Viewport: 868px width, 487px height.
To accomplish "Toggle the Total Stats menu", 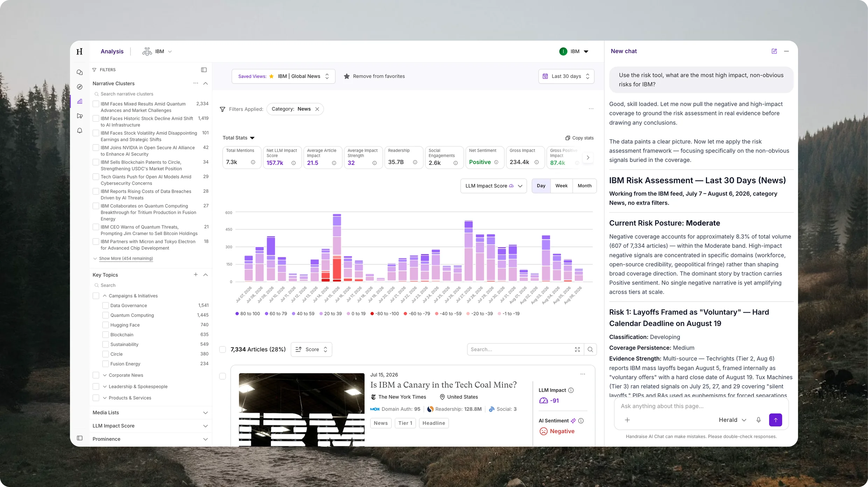I will 239,138.
